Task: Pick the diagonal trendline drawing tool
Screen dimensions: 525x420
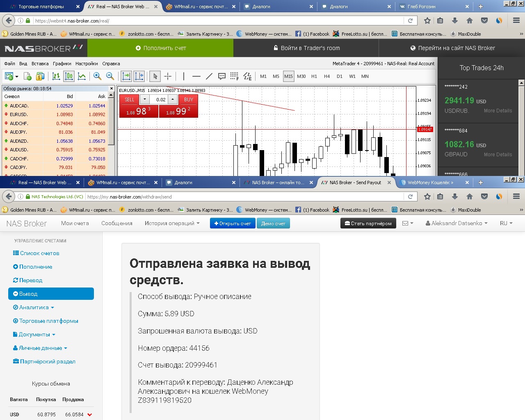Action: coord(209,76)
